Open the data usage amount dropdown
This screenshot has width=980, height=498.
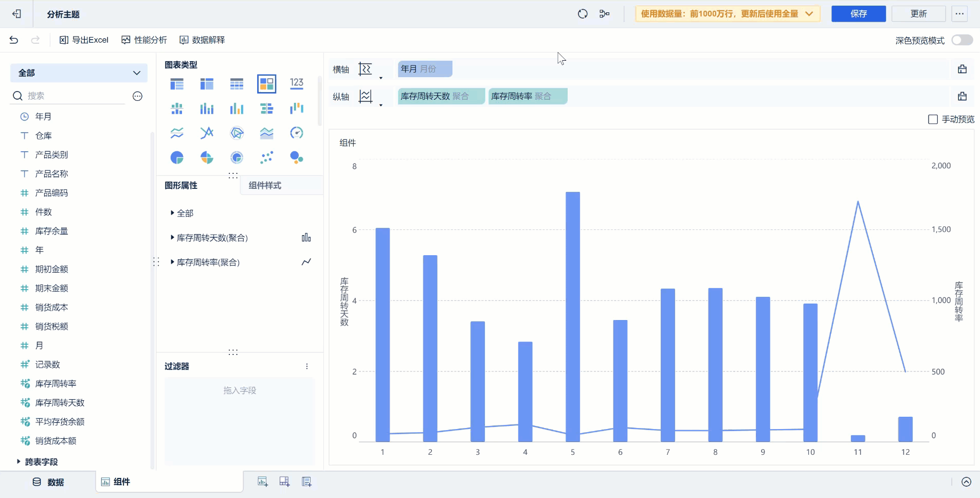(x=727, y=14)
